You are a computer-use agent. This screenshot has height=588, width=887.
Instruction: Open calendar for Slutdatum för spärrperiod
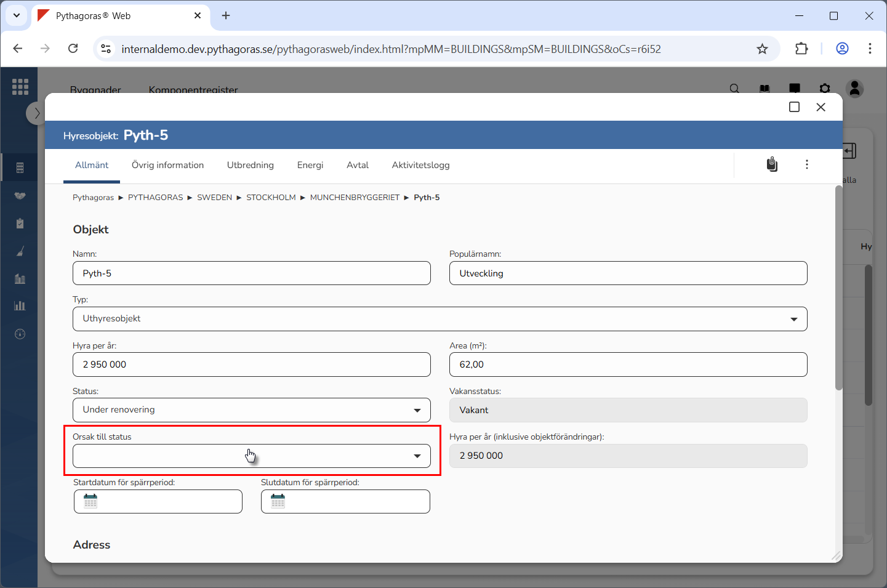click(278, 501)
